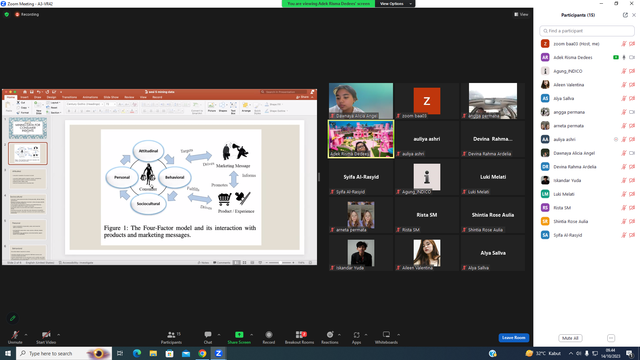The width and height of the screenshot is (640, 360).
Task: Open Design tab in shared PowerPoint
Action: (x=51, y=97)
